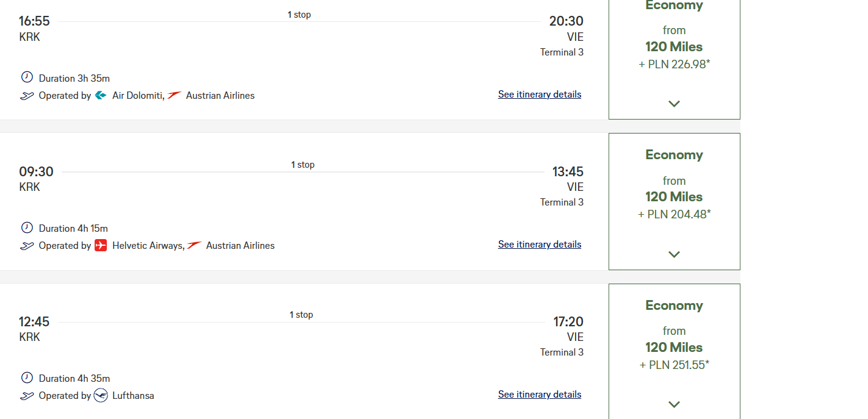Viewport: 868px width, 419px height.
Task: Click the 12:45 KRK departure time
Action: click(34, 321)
